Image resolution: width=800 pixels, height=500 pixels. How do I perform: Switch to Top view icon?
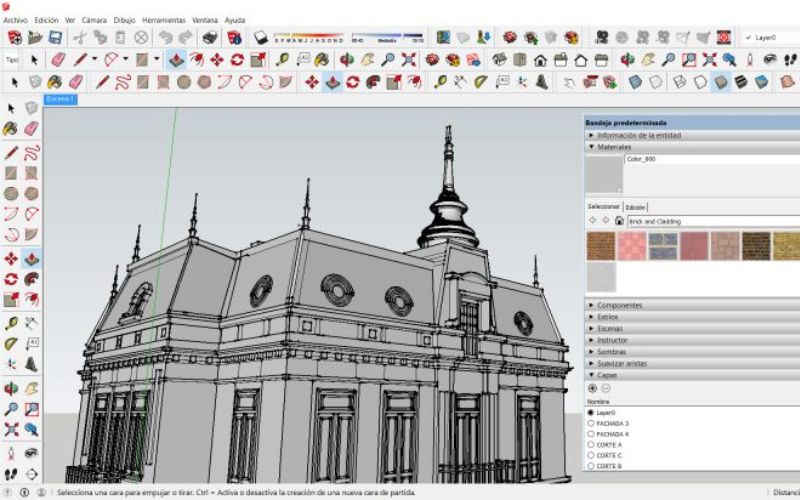(x=519, y=60)
